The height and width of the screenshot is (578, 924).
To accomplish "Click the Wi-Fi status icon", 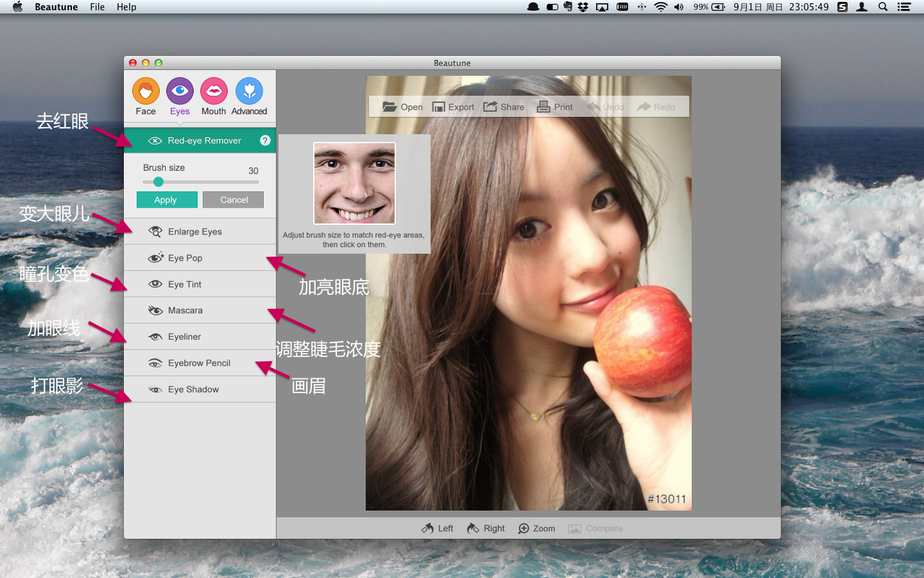I will click(x=660, y=7).
